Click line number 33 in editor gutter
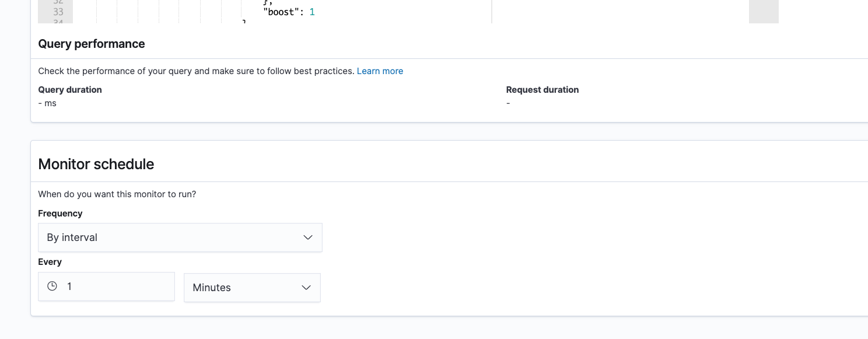The height and width of the screenshot is (339, 868). click(x=58, y=12)
